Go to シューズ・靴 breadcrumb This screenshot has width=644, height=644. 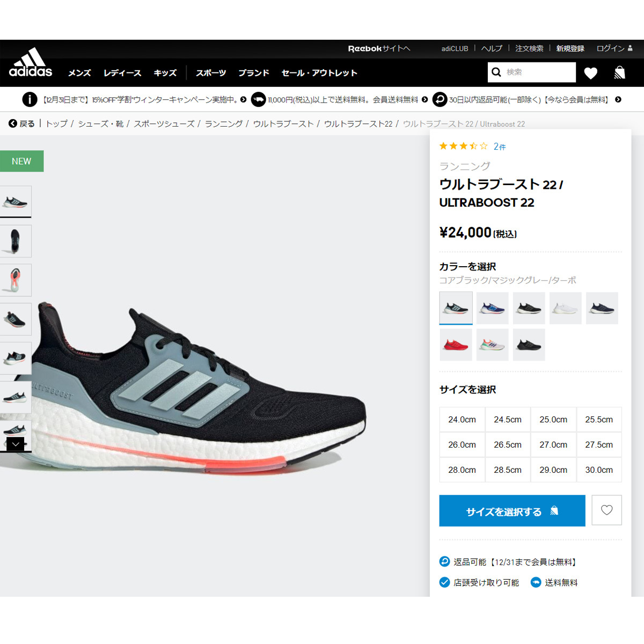pos(101,124)
